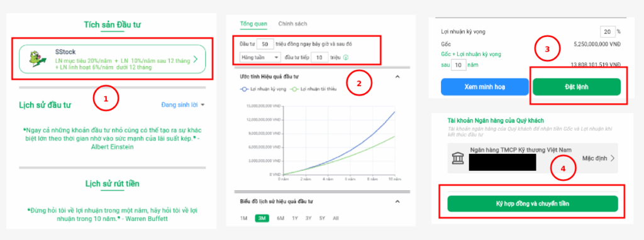Switch to the Chính sách tab

pos(292,24)
